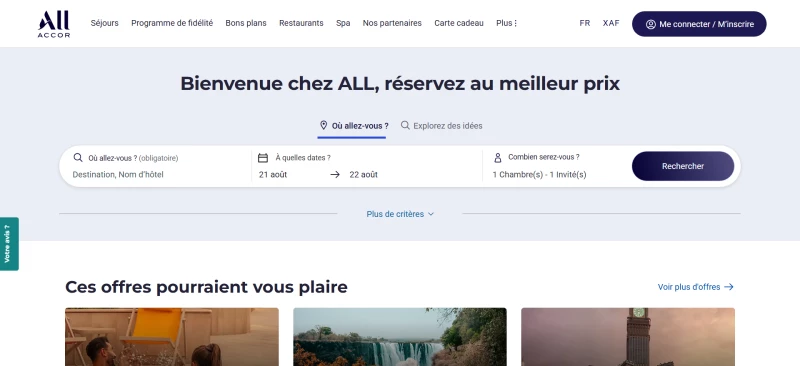
Task: Open the Votre avis ? feedback tab
Action: tap(8, 243)
